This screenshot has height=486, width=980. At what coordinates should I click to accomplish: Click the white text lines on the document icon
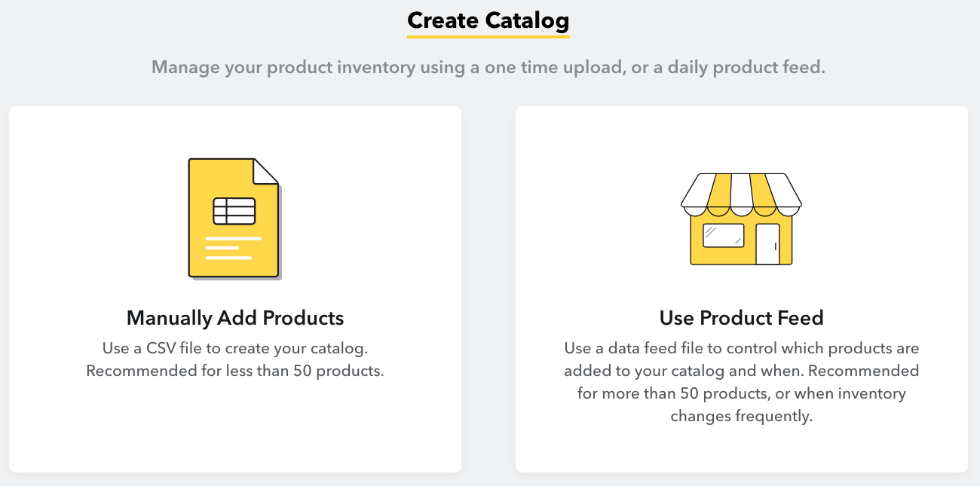[233, 248]
